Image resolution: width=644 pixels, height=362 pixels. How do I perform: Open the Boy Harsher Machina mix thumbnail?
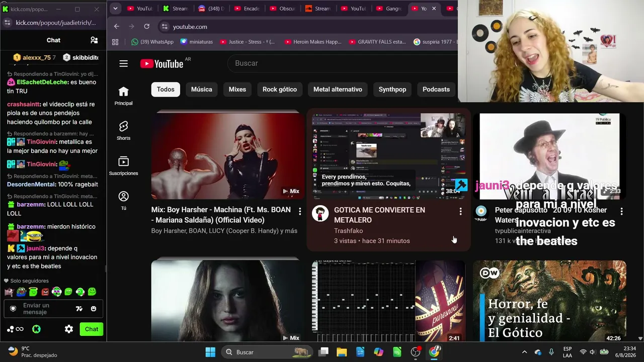tap(227, 155)
